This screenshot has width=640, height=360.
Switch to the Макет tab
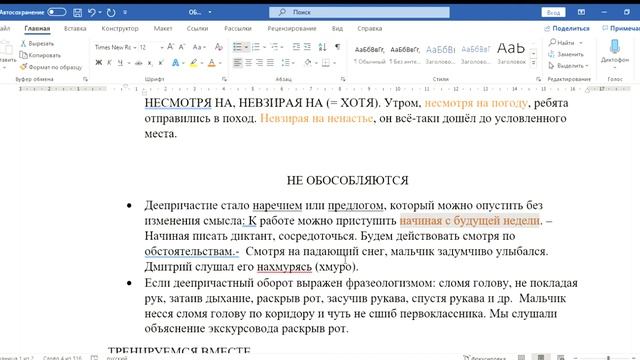click(163, 28)
